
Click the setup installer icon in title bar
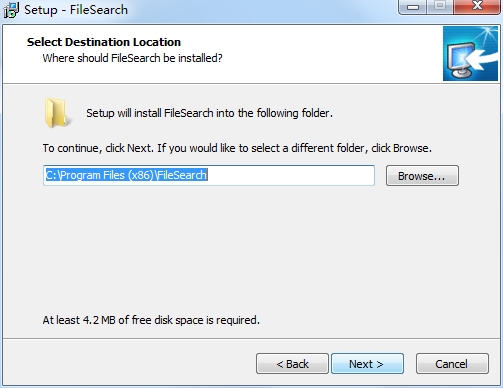point(11,9)
